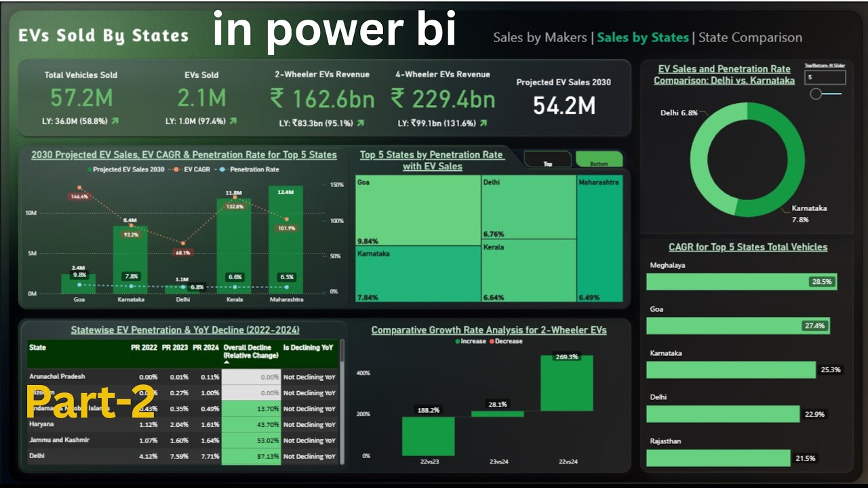The width and height of the screenshot is (868, 488).
Task: Sort table by PR 2023 column
Action: [x=175, y=347]
